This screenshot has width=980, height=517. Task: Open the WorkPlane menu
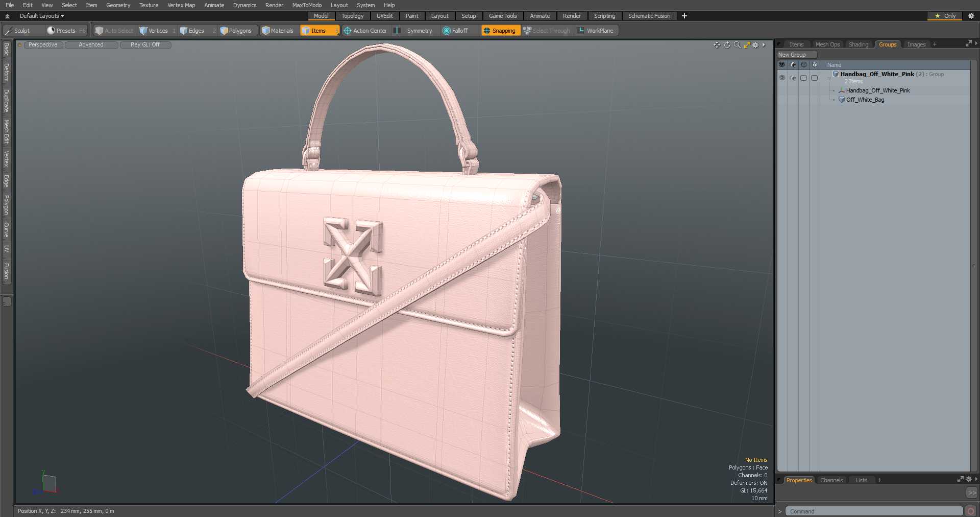tap(597, 31)
